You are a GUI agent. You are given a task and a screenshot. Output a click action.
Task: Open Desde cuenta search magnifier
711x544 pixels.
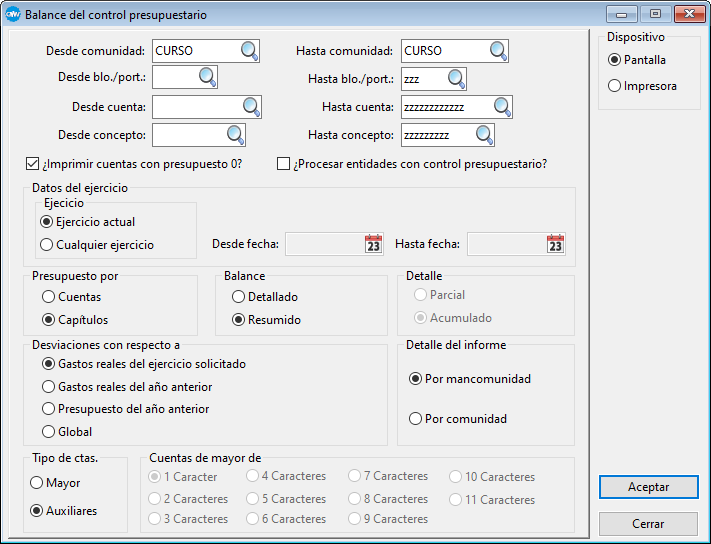coord(250,107)
